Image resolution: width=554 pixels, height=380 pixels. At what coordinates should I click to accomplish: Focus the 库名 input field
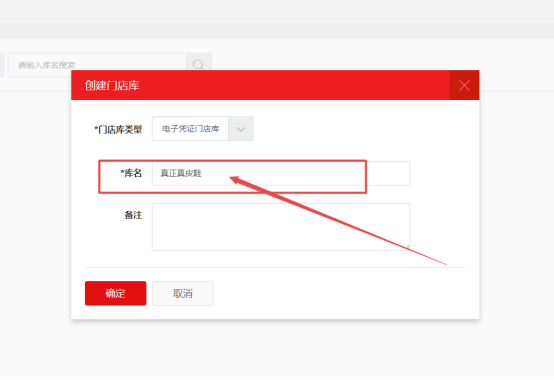[x=281, y=173]
